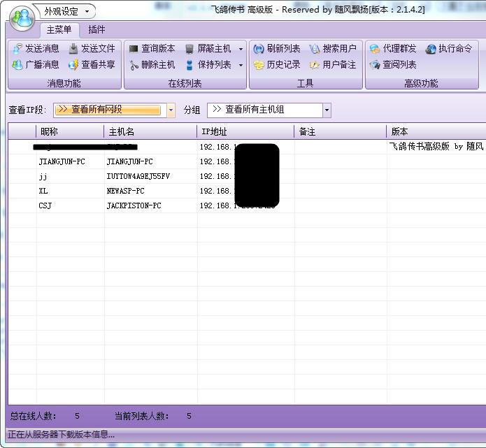Select the JIANGJUN-PC nickname cell
The height and width of the screenshot is (448, 486).
(x=62, y=161)
